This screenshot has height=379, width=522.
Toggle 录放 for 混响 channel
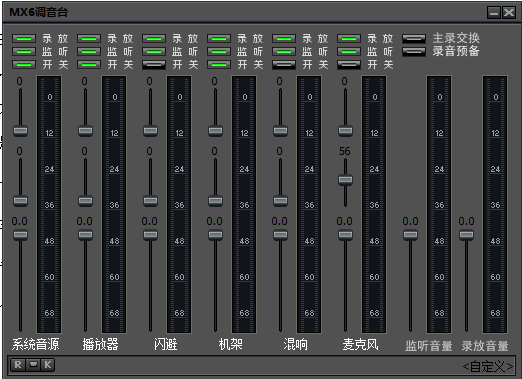tap(284, 39)
